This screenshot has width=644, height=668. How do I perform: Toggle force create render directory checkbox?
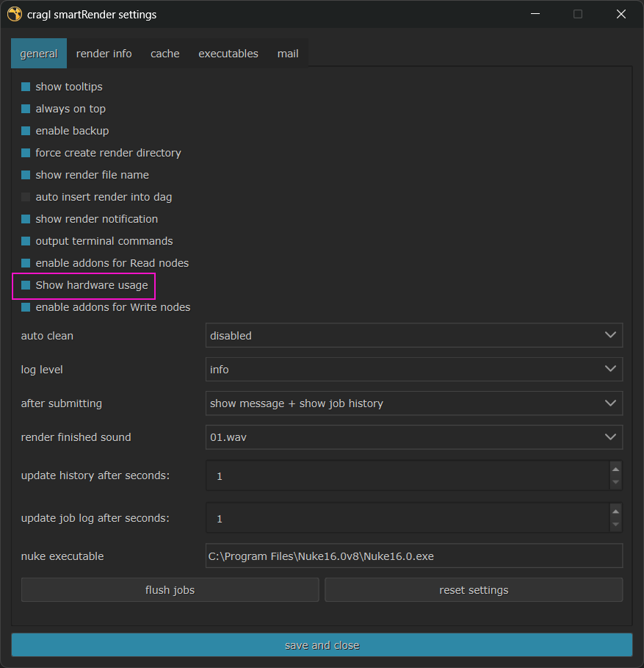pos(26,153)
